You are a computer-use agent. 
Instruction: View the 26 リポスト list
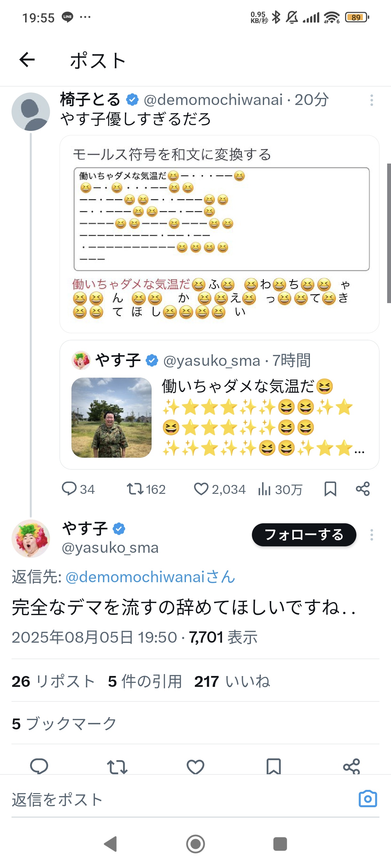click(53, 681)
